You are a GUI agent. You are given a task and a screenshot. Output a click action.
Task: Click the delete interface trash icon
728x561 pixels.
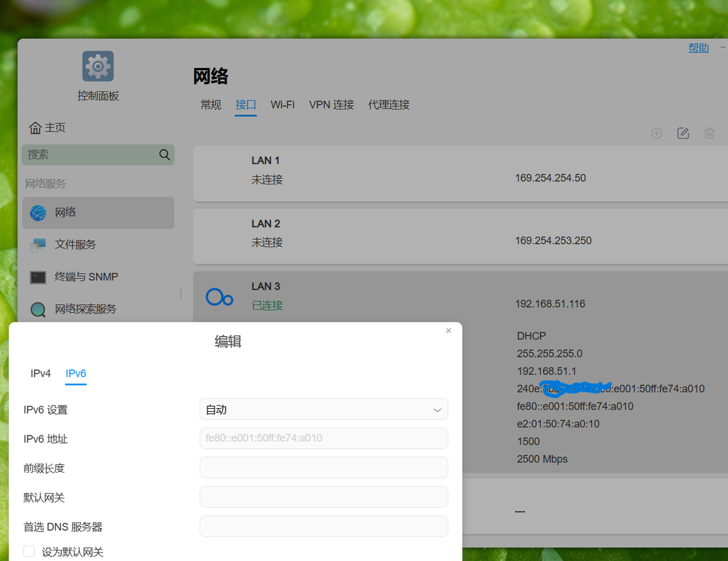(x=709, y=133)
